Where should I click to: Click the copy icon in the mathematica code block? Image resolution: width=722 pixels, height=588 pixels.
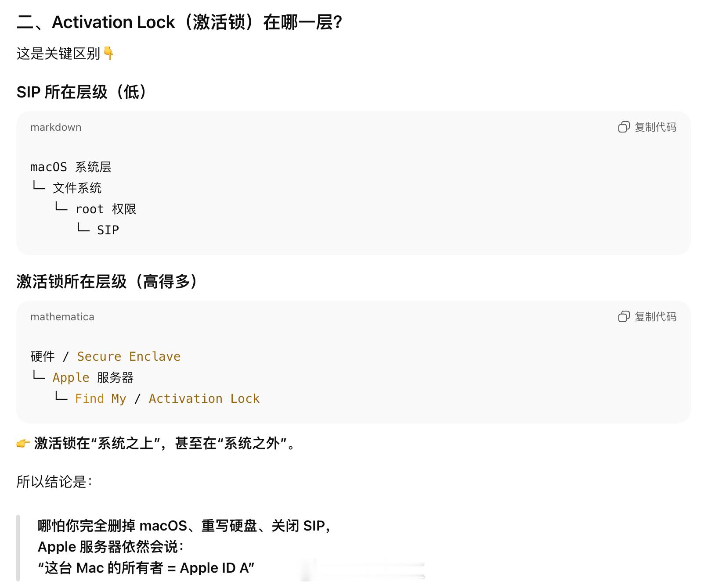tap(624, 317)
